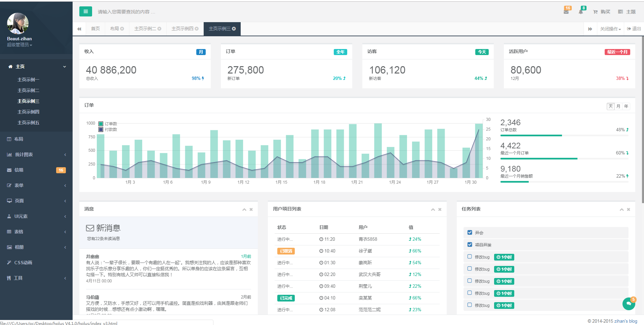Screen dimensions: 644x325
Task: Click the shopping cart 购买 icon
Action: pos(595,12)
